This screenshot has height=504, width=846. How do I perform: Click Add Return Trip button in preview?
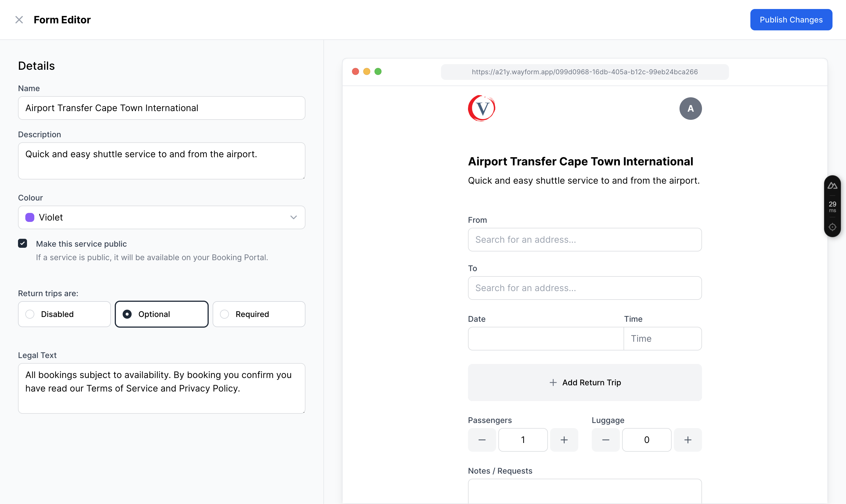point(585,382)
